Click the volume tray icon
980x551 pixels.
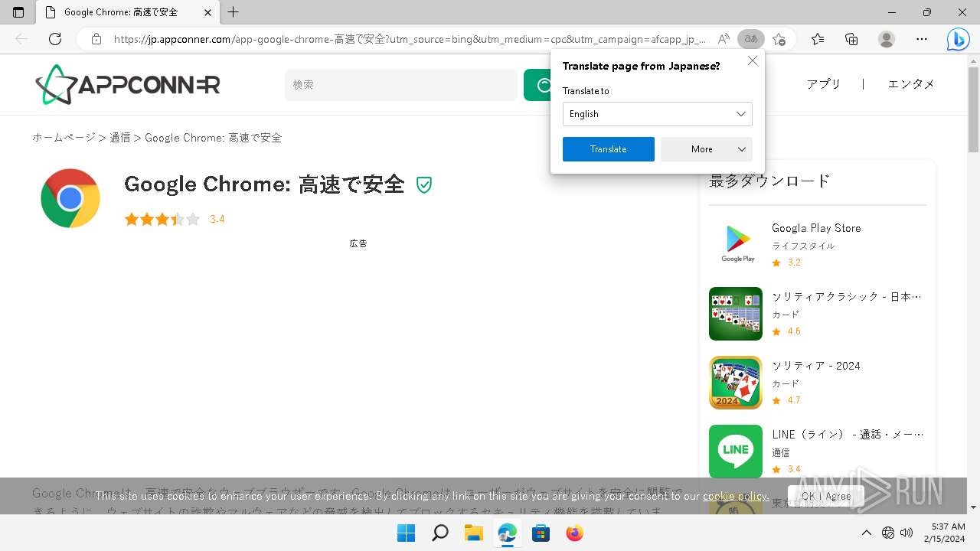[906, 533]
